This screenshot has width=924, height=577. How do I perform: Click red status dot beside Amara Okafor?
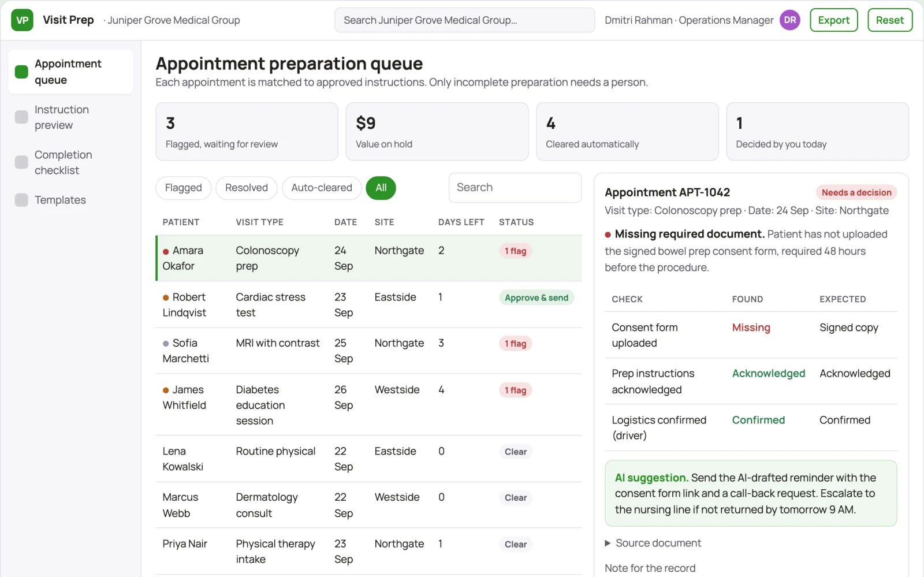point(166,251)
